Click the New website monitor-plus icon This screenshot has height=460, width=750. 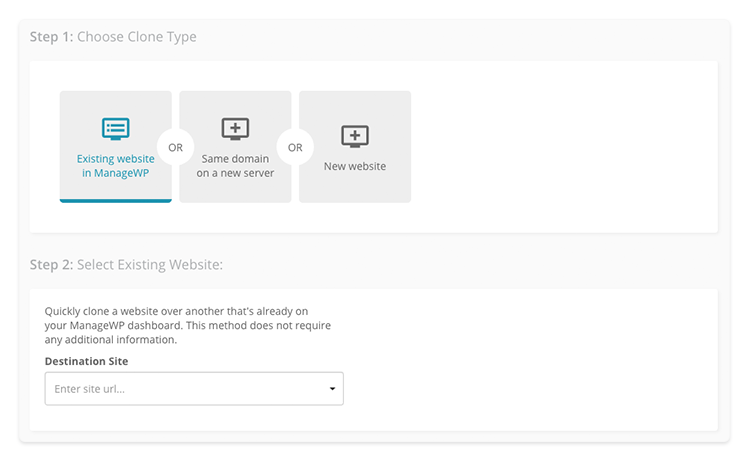354,136
